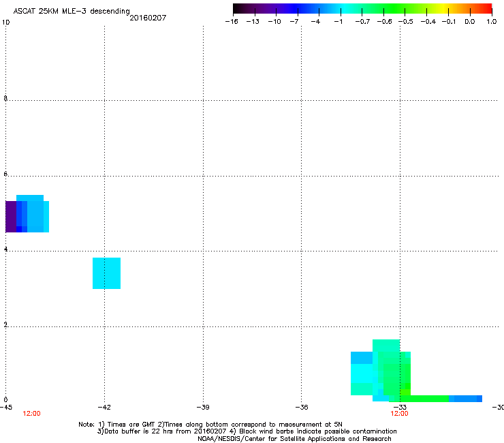Click the latitude label 10 on the y-axis
The image size is (504, 443).
tap(5, 22)
